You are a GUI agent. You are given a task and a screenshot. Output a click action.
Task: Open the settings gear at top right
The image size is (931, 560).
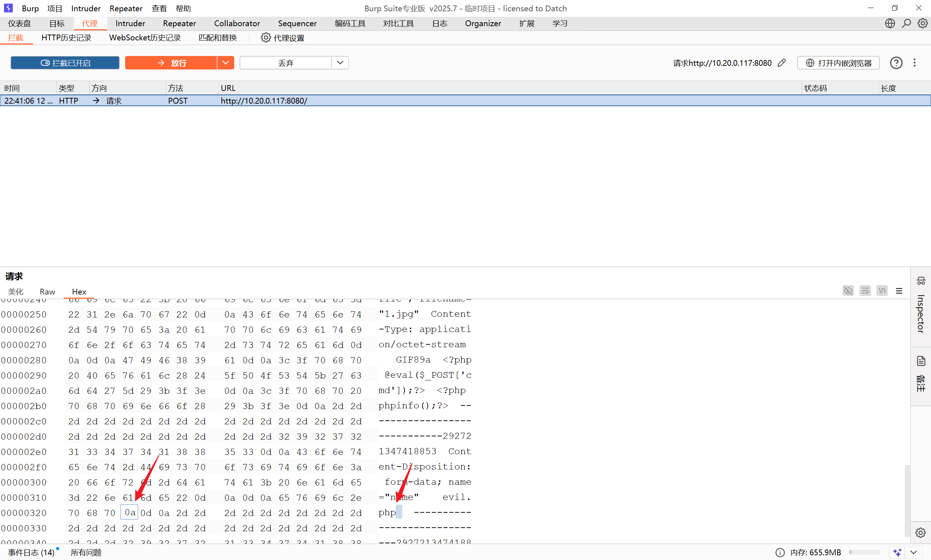(922, 23)
